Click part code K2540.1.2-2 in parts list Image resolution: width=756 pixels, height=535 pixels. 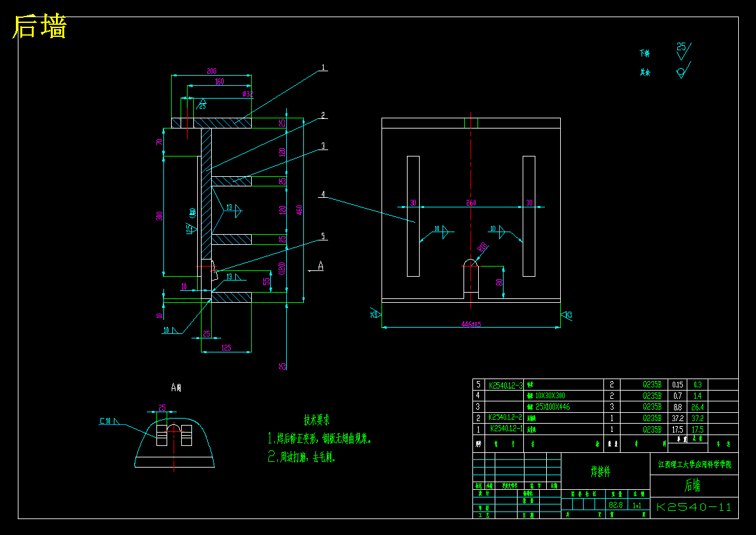click(505, 417)
